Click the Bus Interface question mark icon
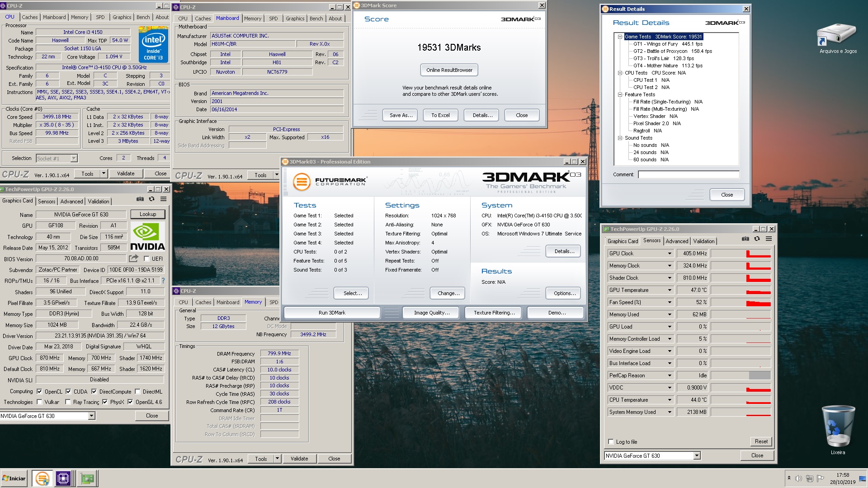Screen dimensions: 868x488 (163, 281)
